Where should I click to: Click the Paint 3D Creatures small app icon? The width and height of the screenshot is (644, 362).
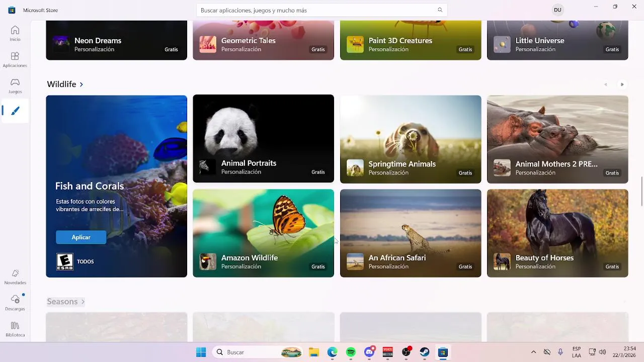pyautogui.click(x=355, y=44)
